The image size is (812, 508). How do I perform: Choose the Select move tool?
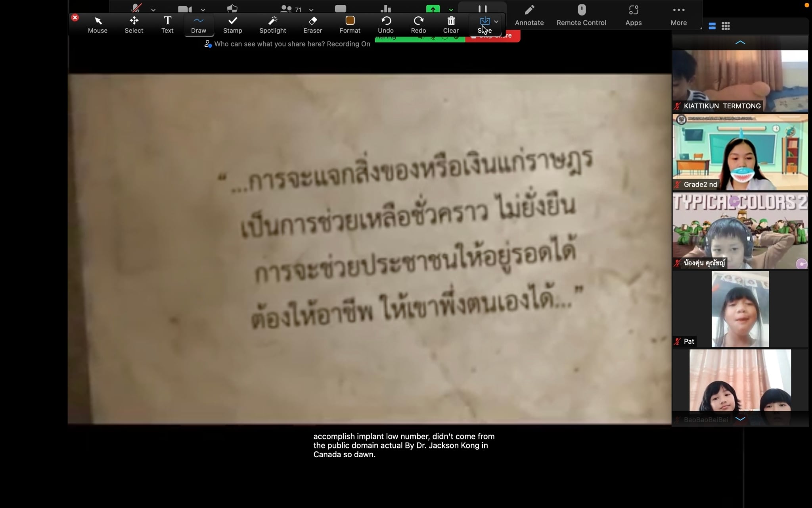[134, 25]
